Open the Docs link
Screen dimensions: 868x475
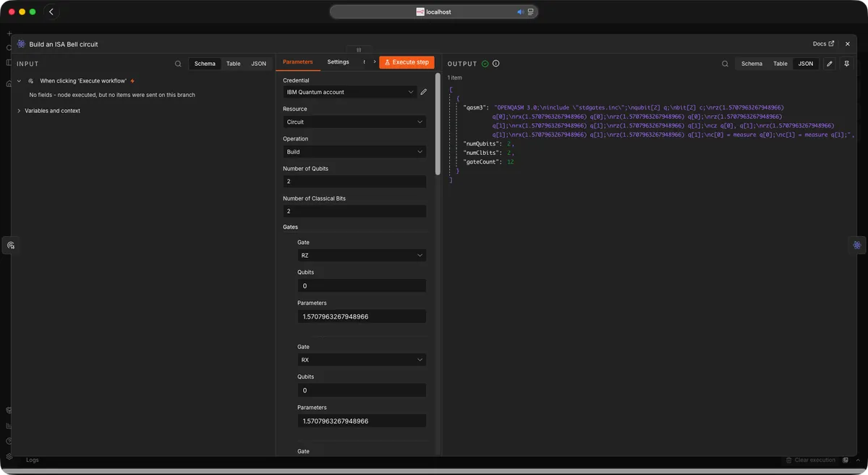coord(823,44)
